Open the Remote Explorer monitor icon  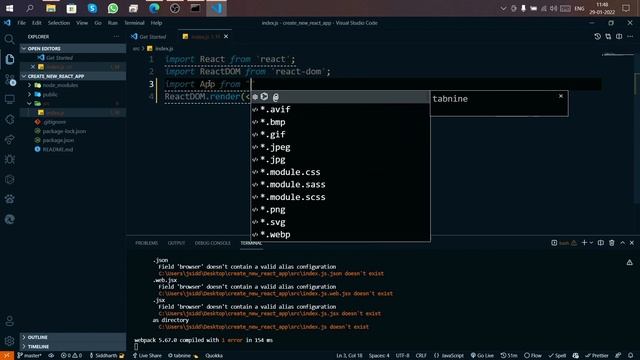[x=9, y=100]
